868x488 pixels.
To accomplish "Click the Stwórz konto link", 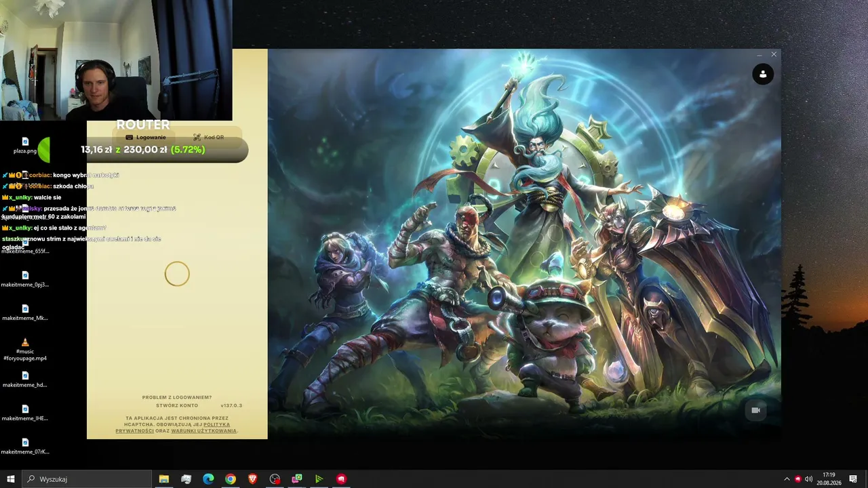I will 177,405.
